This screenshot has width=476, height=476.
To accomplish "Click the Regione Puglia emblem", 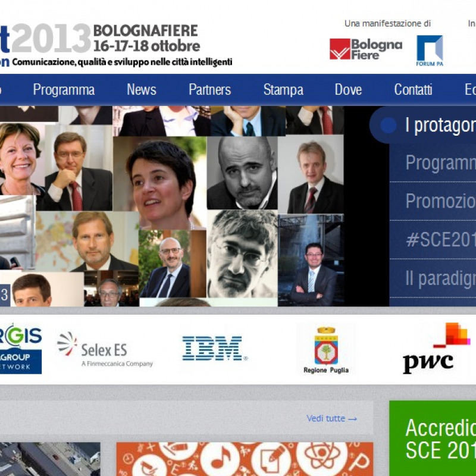I will tap(326, 350).
